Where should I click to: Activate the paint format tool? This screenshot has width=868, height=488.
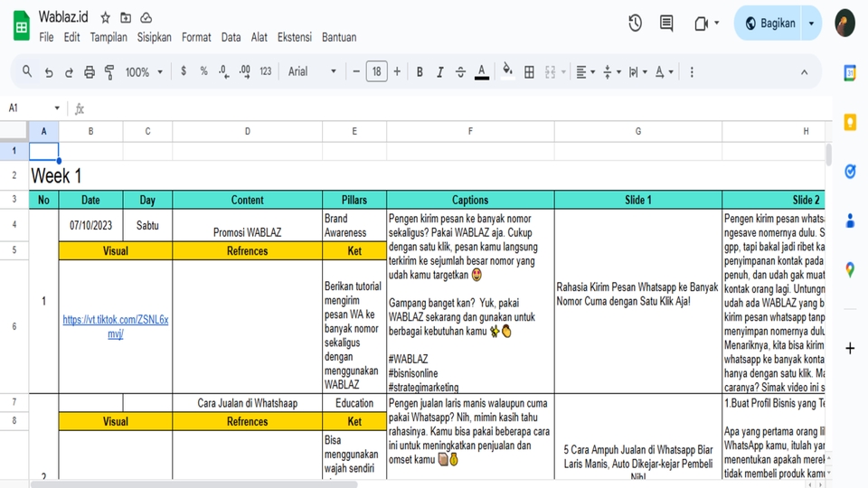click(109, 72)
